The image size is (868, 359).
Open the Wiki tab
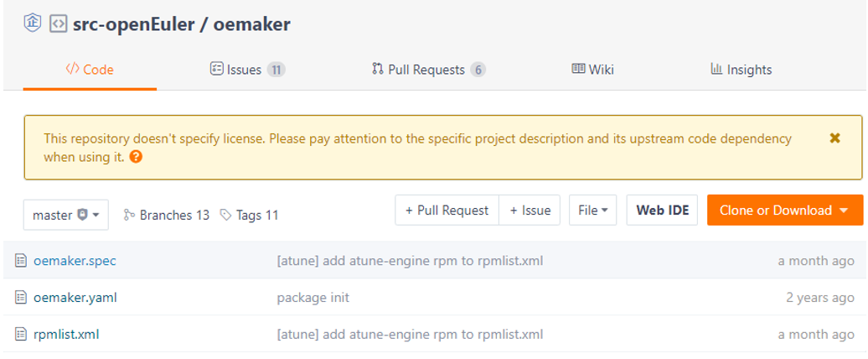coord(592,70)
